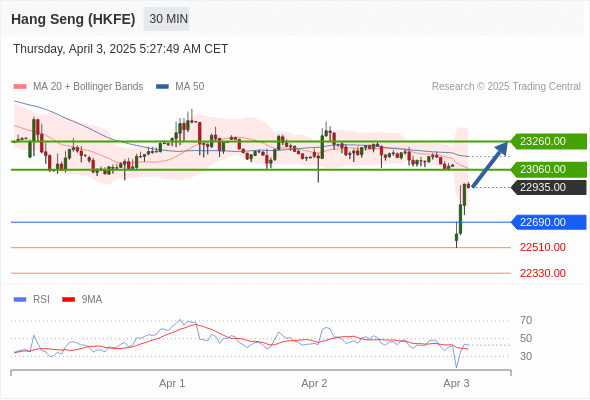Select the 23060.00 green level label
Viewport: 590px width, 400px height.
point(549,169)
